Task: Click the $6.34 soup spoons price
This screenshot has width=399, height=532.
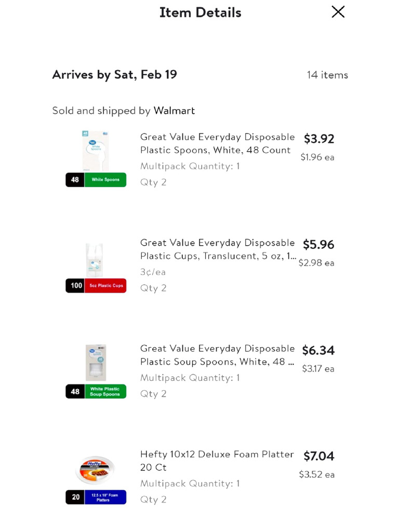Action: (318, 351)
